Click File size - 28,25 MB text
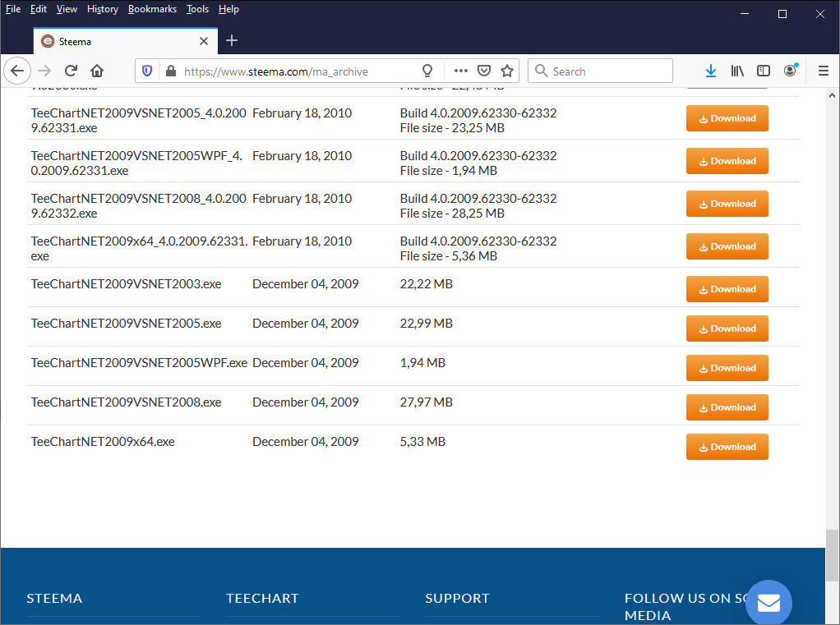Screen dimensions: 840x625 tap(452, 214)
